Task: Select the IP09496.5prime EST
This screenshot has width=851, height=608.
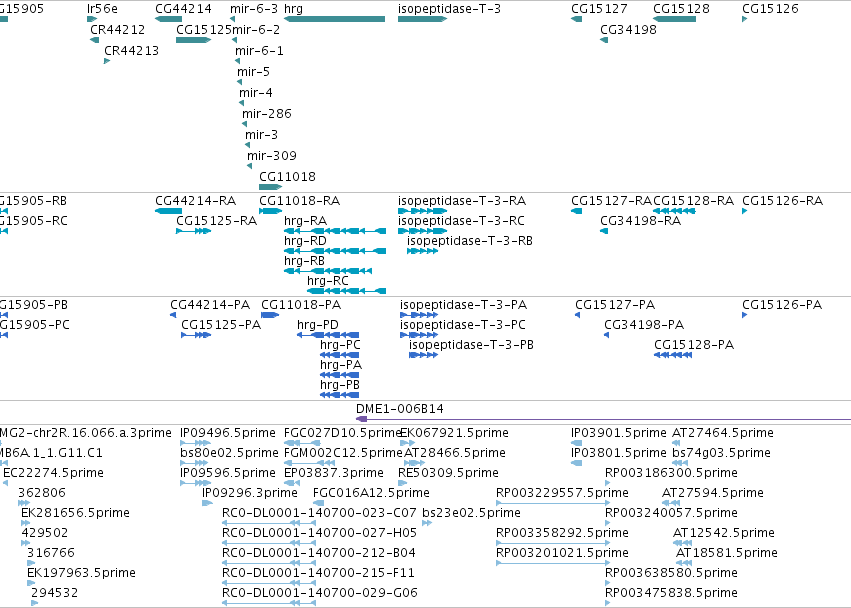Action: coord(194,443)
